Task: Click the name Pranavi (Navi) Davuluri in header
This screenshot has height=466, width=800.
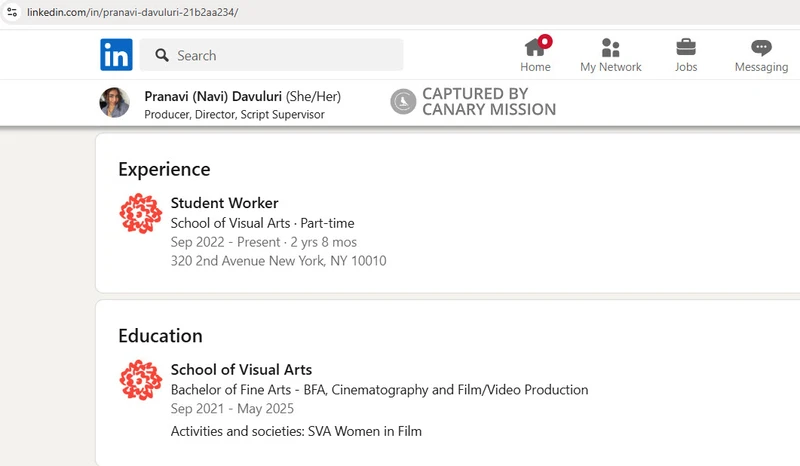Action: [213, 96]
